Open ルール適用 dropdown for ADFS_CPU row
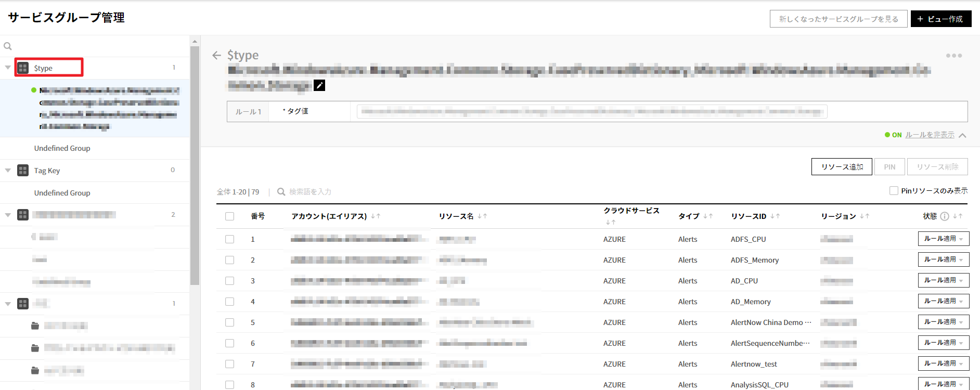This screenshot has height=390, width=980. tap(943, 239)
